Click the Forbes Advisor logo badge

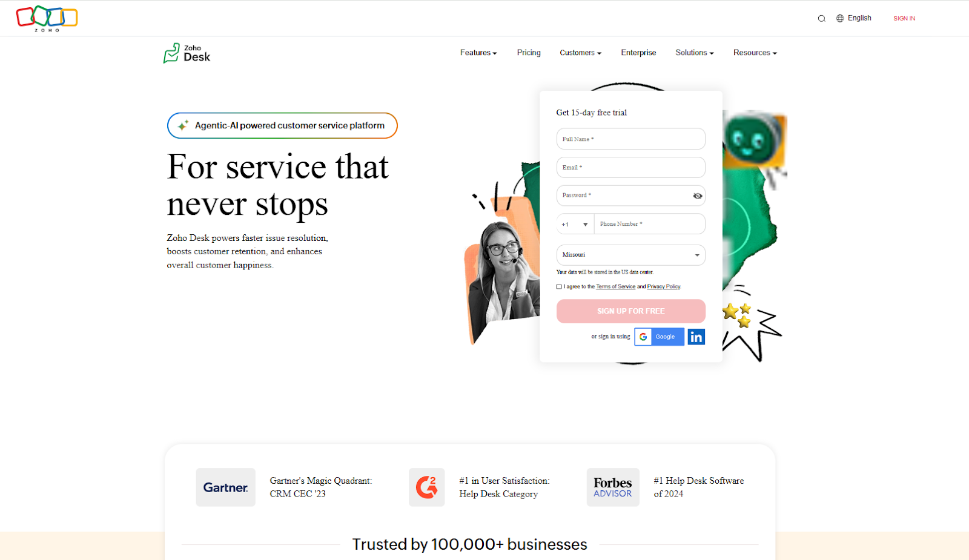click(613, 487)
